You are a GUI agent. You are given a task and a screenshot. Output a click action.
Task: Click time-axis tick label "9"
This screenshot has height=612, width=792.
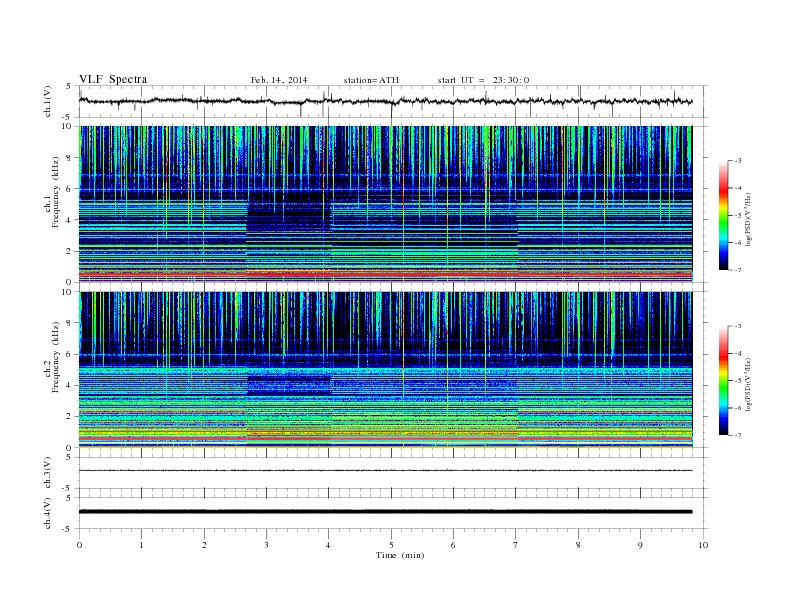(640, 545)
